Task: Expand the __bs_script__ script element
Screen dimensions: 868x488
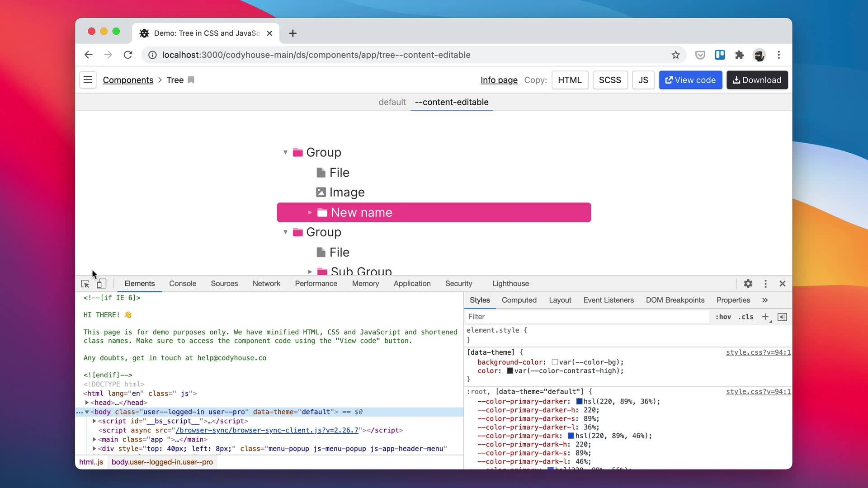Action: [94, 421]
